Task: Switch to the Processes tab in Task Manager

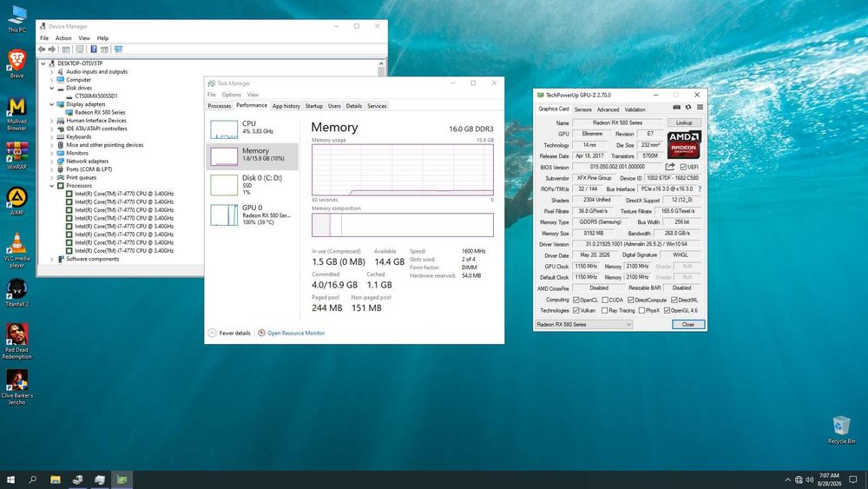Action: click(220, 106)
